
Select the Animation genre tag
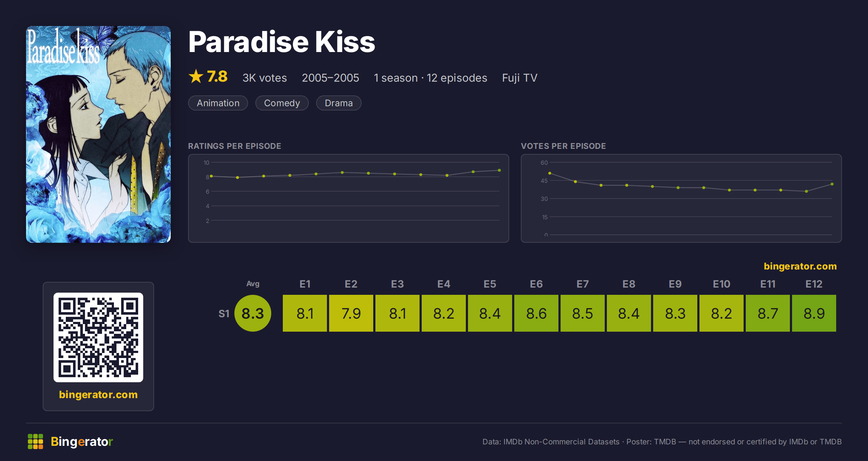[218, 103]
